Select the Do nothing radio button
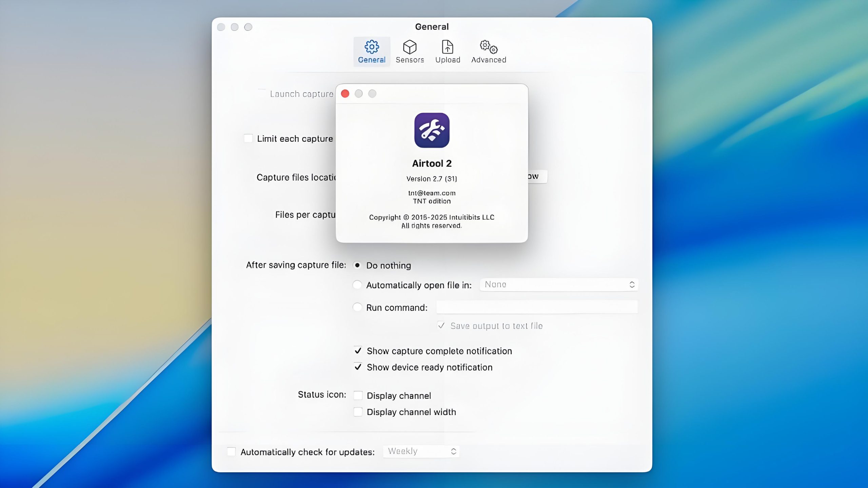868x488 pixels. [x=357, y=265]
